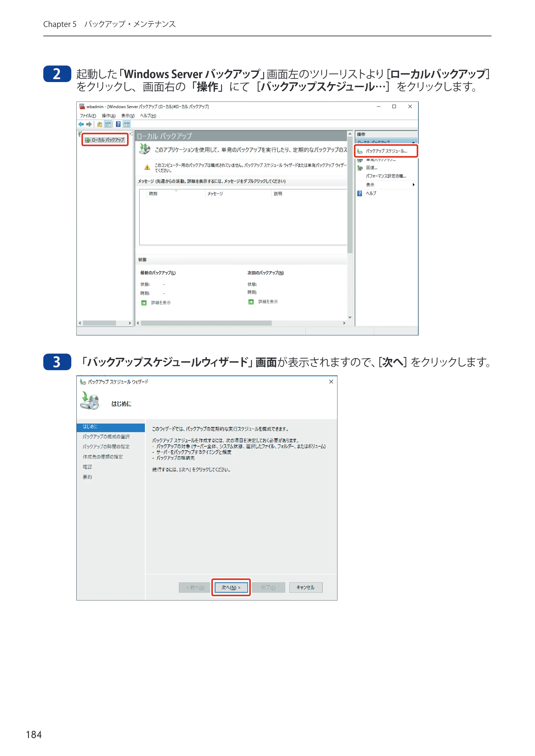Click the vertical scrollbar down arrow
Viewport: 535px width, 756px height.
(x=350, y=317)
